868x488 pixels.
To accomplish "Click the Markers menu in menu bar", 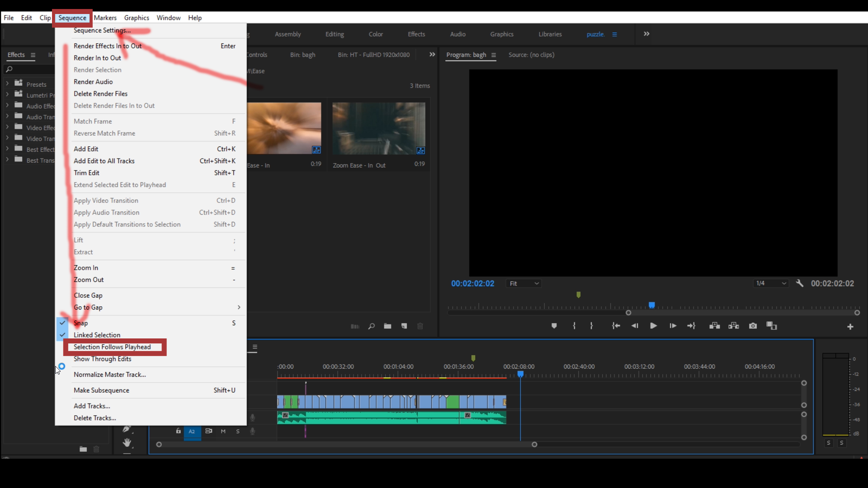I will coord(105,17).
